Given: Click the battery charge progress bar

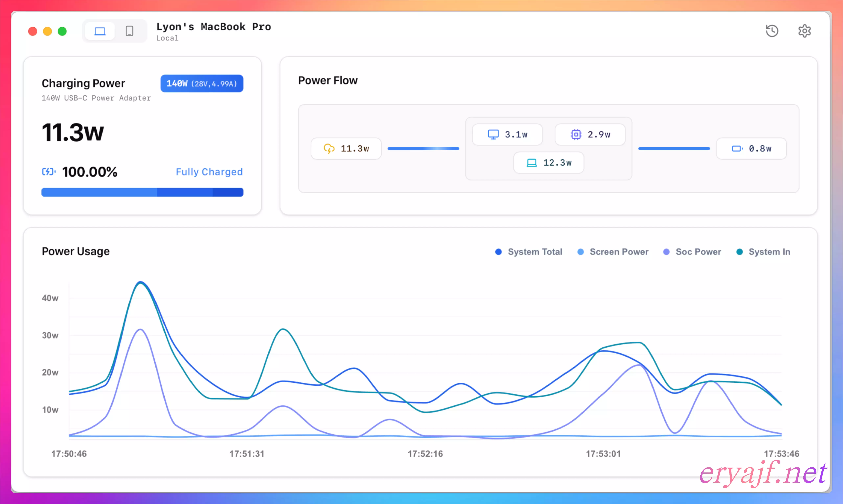Looking at the screenshot, I should (142, 192).
